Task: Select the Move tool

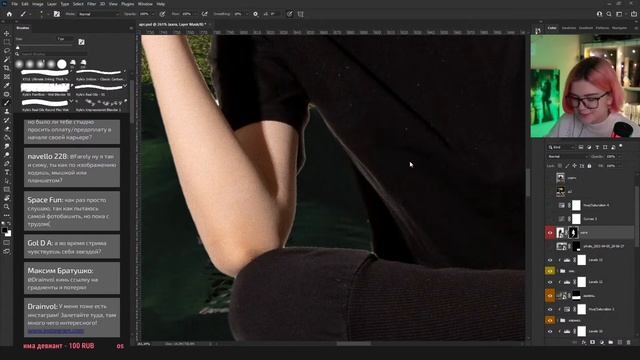Action: [x=7, y=33]
